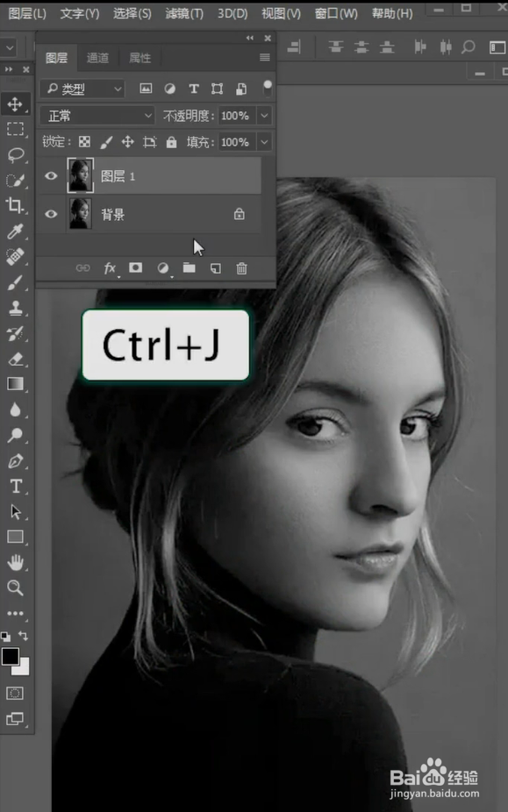Select the Crop tool
This screenshot has height=812, width=508.
(x=15, y=205)
